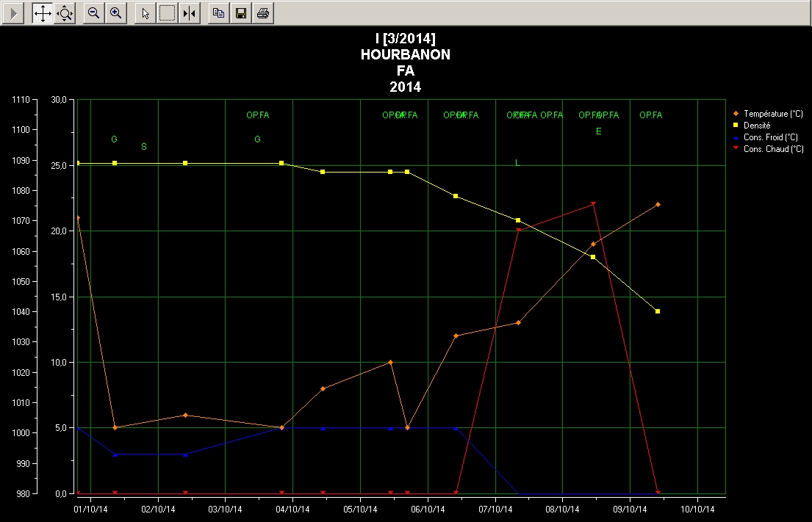The height and width of the screenshot is (522, 812).
Task: Zoom out using the minus magnifier
Action: (x=93, y=12)
